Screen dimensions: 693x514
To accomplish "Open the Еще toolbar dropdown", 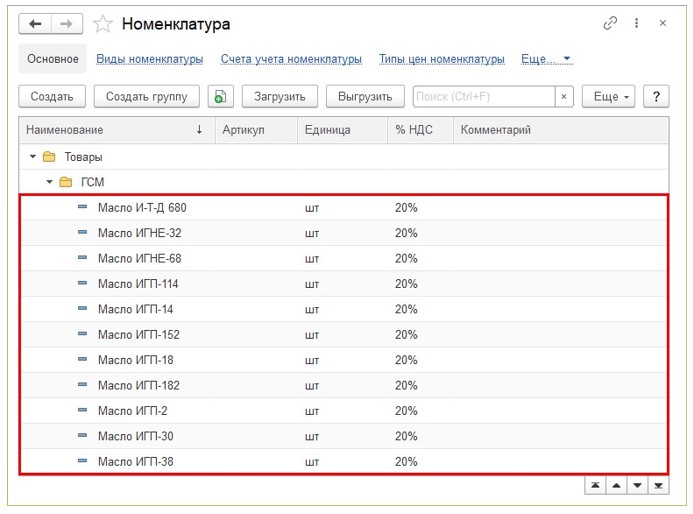I will tap(609, 97).
